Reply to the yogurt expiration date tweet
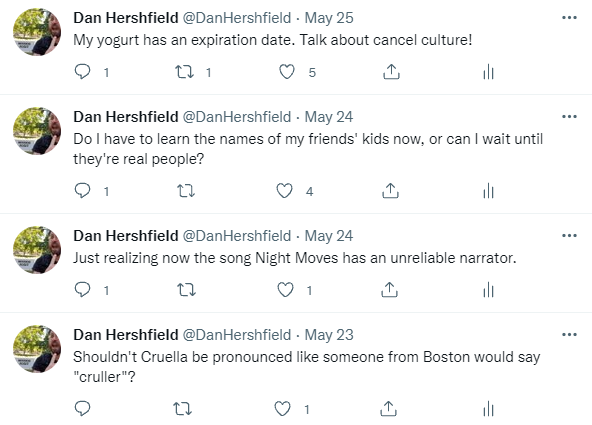 click(82, 71)
